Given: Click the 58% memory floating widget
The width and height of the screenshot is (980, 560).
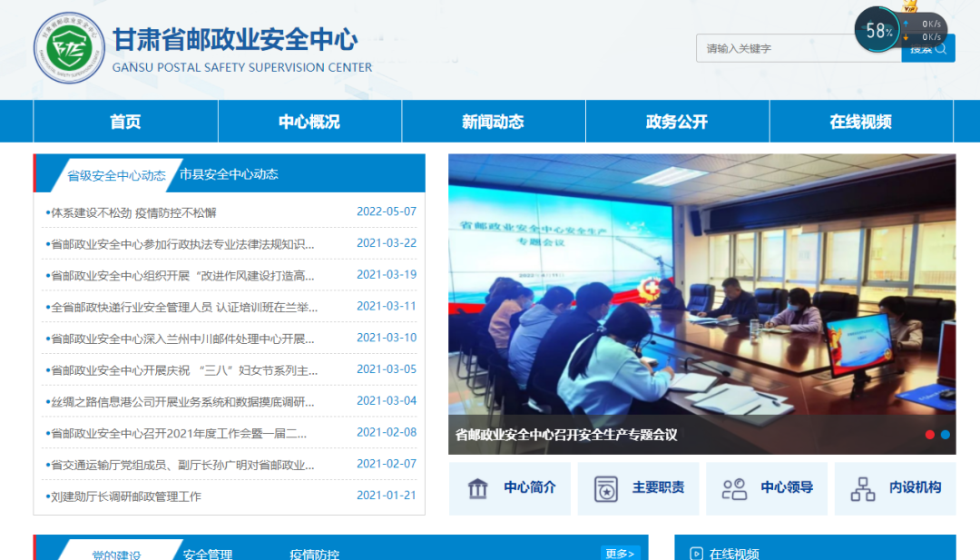Looking at the screenshot, I should pyautogui.click(x=877, y=31).
